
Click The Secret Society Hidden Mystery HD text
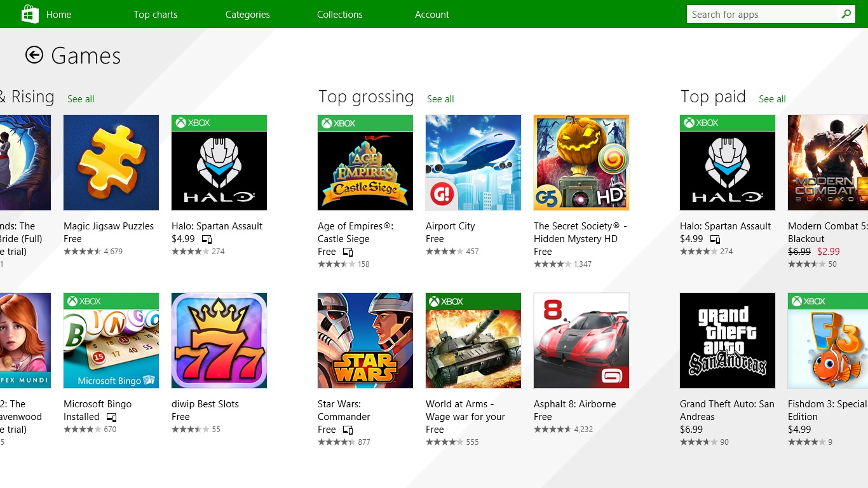[x=581, y=233]
